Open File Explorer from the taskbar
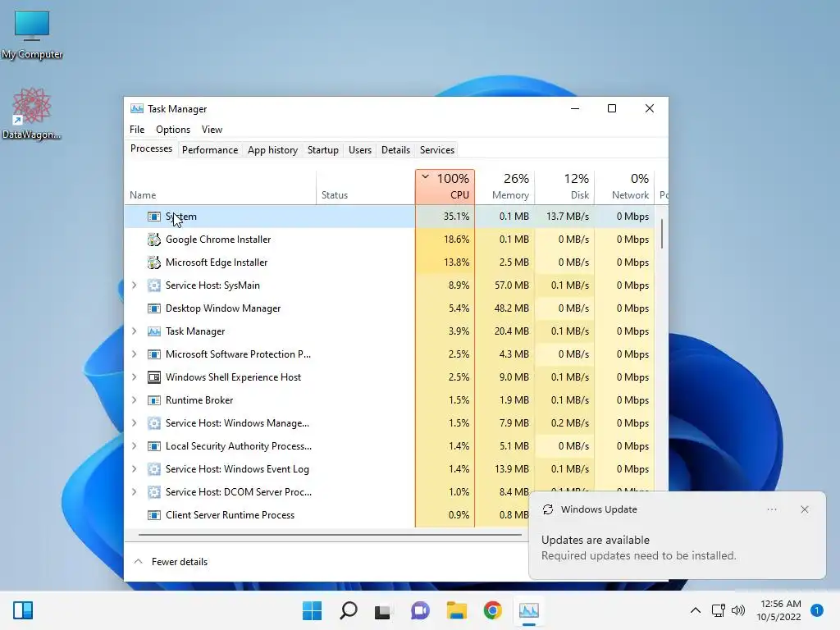Image resolution: width=840 pixels, height=630 pixels. pos(456,610)
